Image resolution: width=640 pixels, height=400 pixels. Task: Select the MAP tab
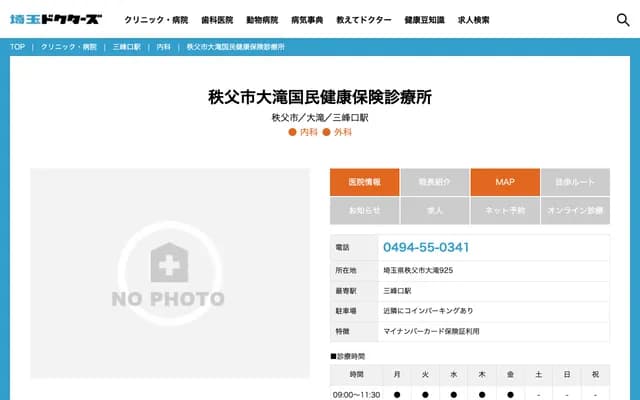(505, 182)
